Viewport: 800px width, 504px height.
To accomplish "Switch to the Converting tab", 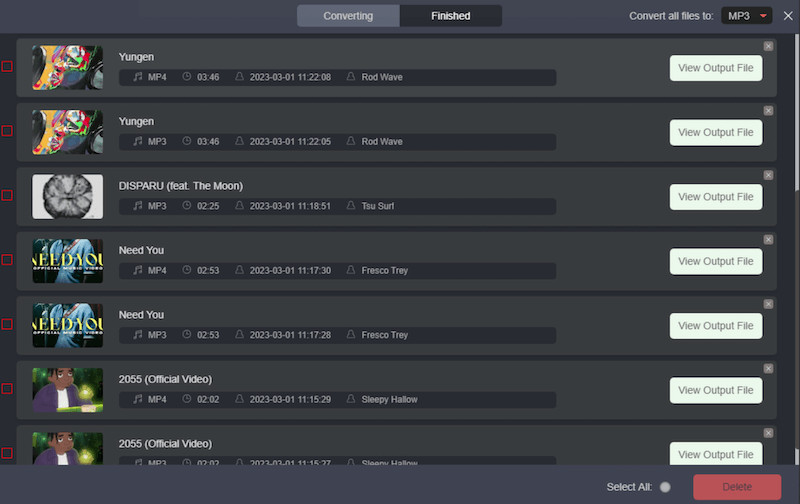I will point(348,16).
